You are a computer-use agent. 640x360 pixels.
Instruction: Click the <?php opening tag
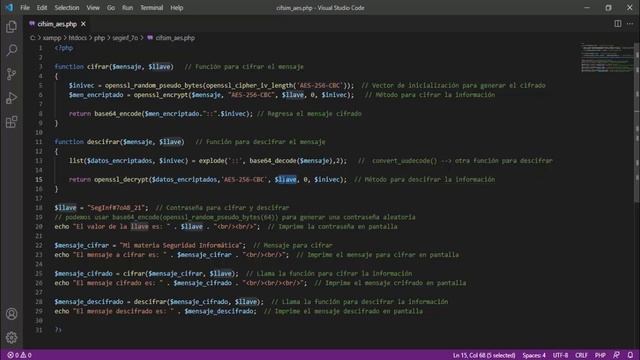[64, 48]
